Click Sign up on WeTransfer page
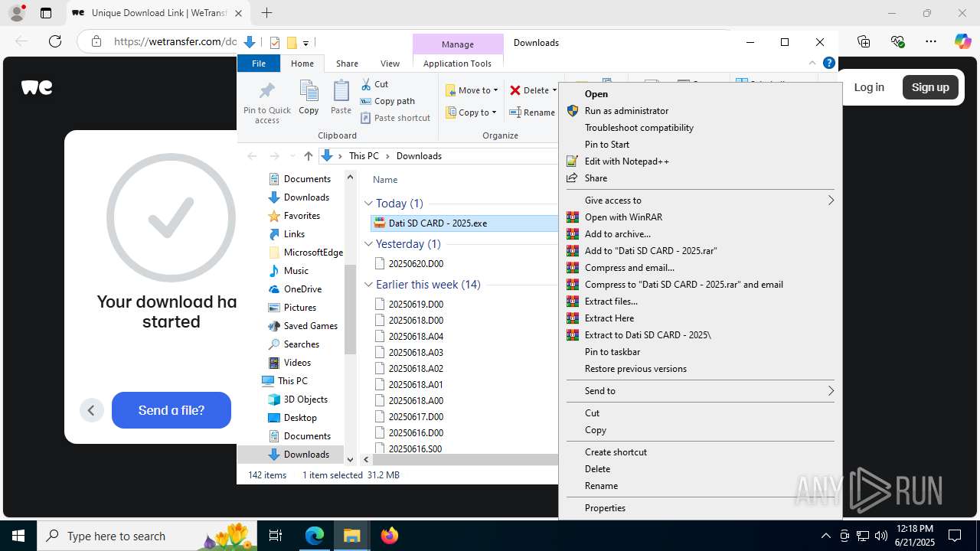Screen dimensions: 980x551 930,87
